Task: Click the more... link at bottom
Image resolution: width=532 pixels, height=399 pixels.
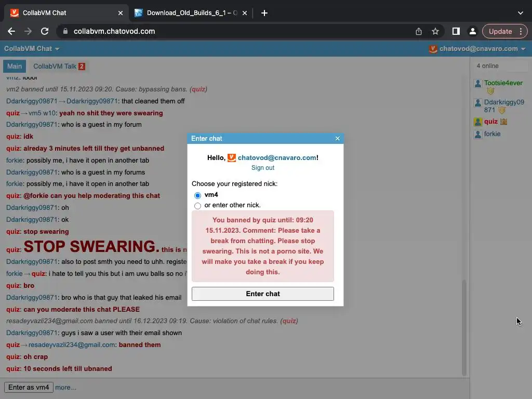Action: (x=65, y=387)
